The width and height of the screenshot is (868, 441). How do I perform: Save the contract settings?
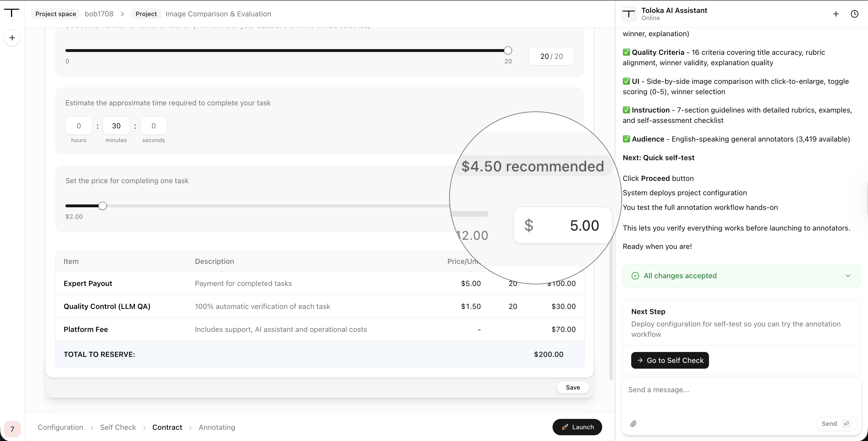tap(573, 387)
